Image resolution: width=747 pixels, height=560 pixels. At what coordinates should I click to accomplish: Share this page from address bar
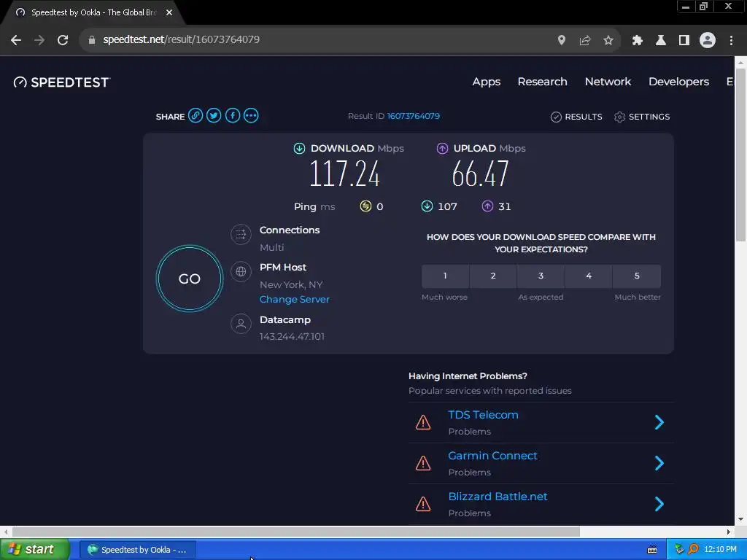click(x=585, y=40)
